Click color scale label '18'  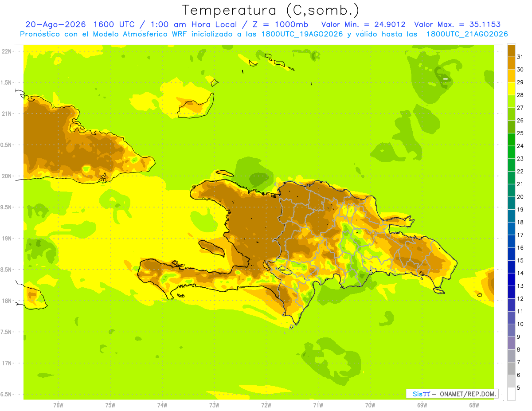[x=520, y=222]
